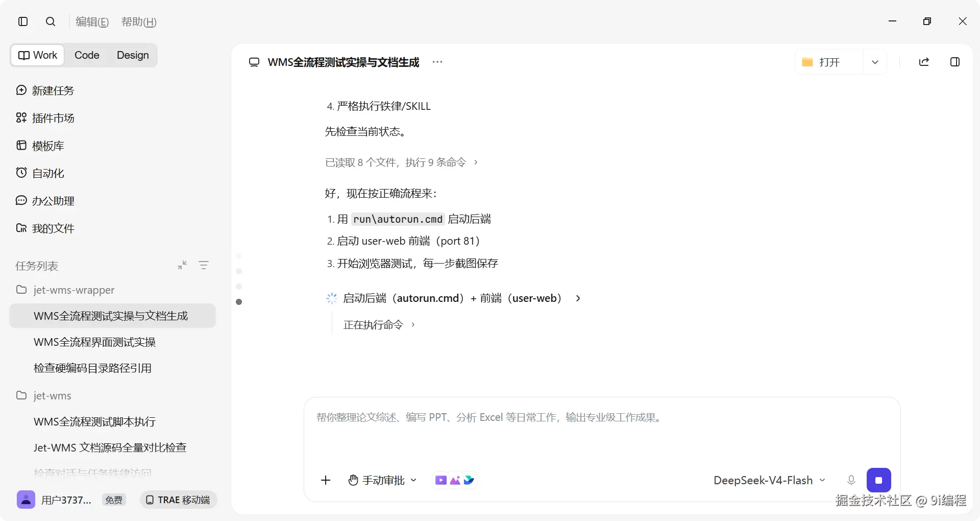Switch to the Code tab

tap(87, 55)
